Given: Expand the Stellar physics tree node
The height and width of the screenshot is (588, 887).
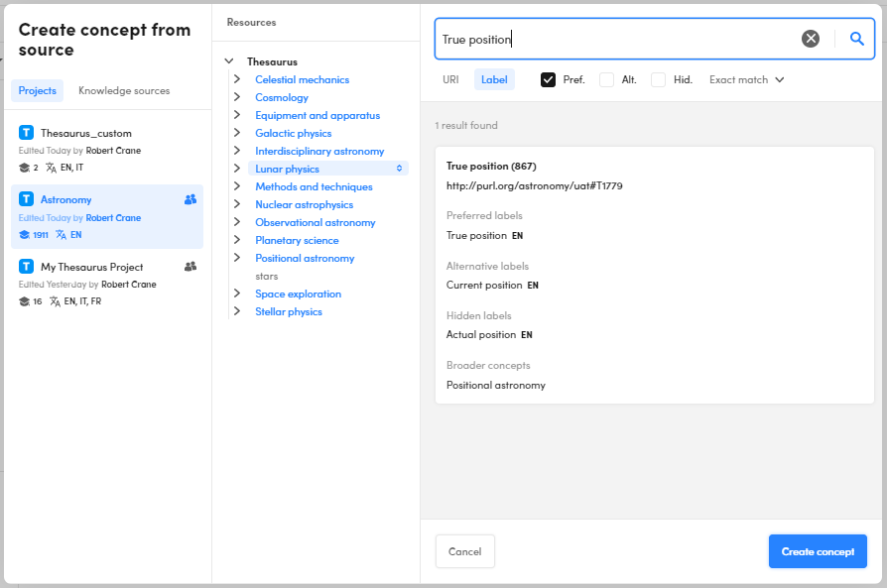Looking at the screenshot, I should point(236,311).
